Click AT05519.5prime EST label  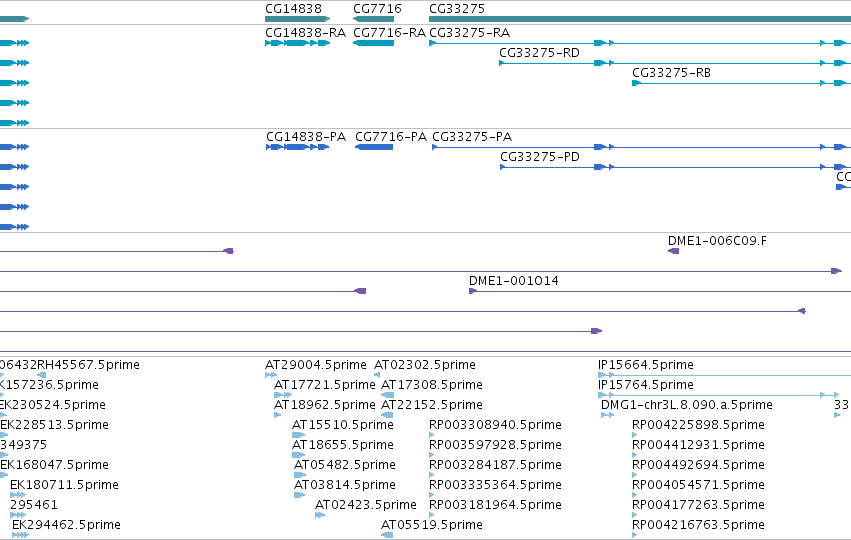click(432, 525)
